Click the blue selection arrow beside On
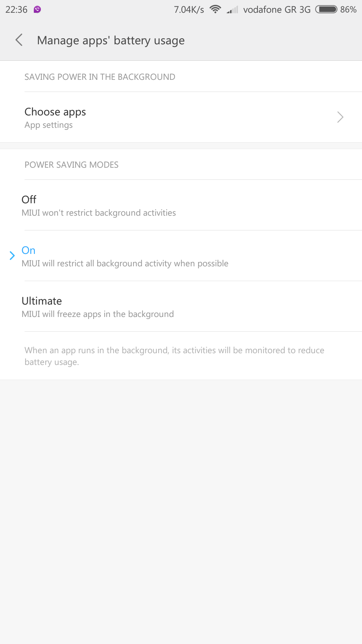Screen dimensions: 362x644 (x=12, y=256)
